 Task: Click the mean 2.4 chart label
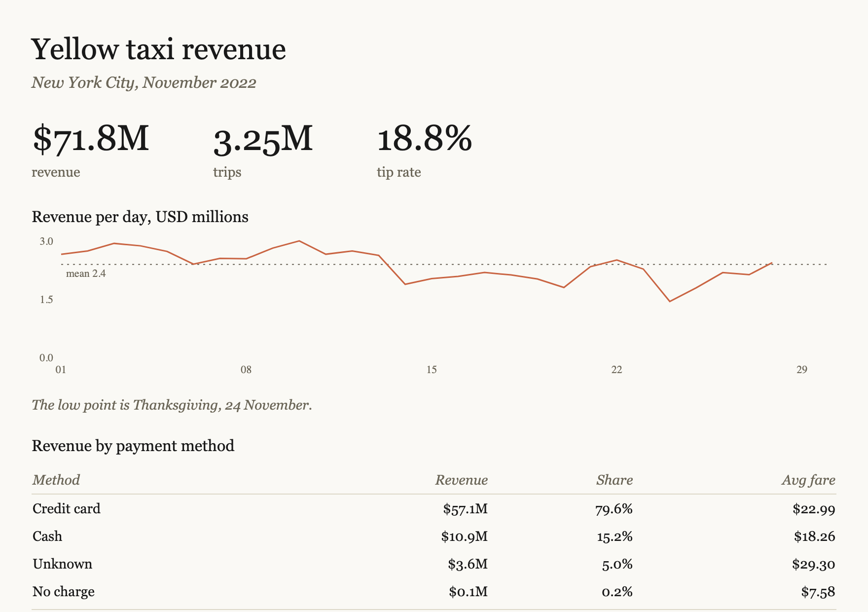click(x=86, y=273)
